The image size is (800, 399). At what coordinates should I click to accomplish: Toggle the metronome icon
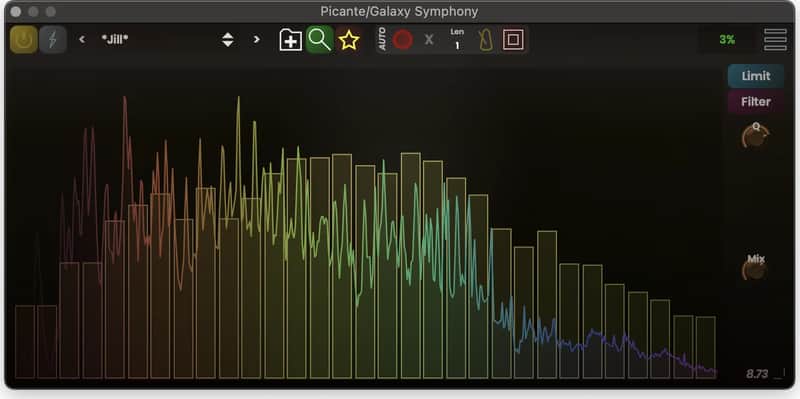(487, 39)
